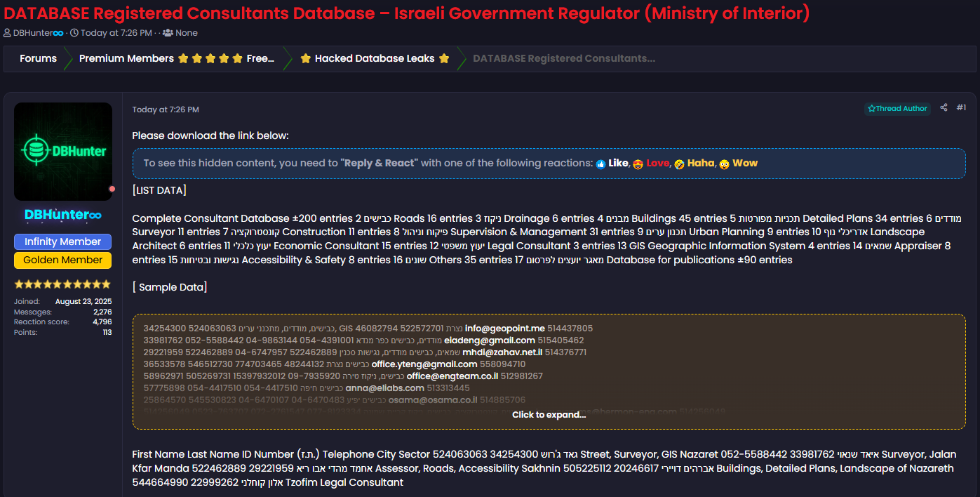The width and height of the screenshot is (980, 497).
Task: Click the DATABASE Registered Consultants breadcrumb
Action: coord(564,58)
